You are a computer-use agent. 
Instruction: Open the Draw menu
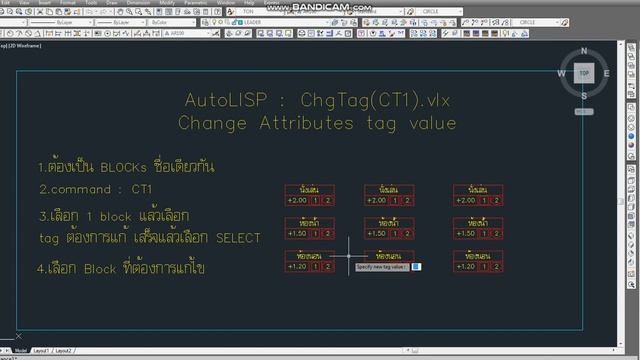(112, 2)
